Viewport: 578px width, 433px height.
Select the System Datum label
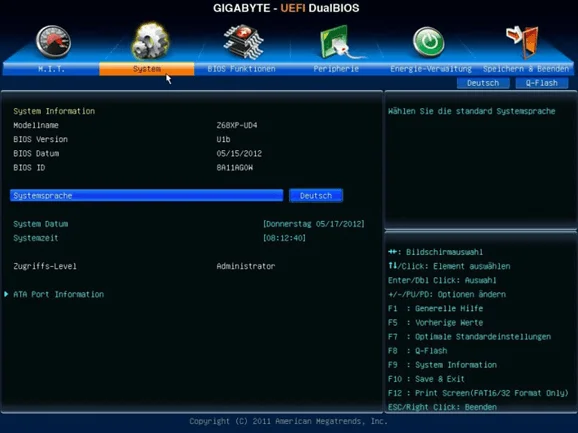click(41, 224)
